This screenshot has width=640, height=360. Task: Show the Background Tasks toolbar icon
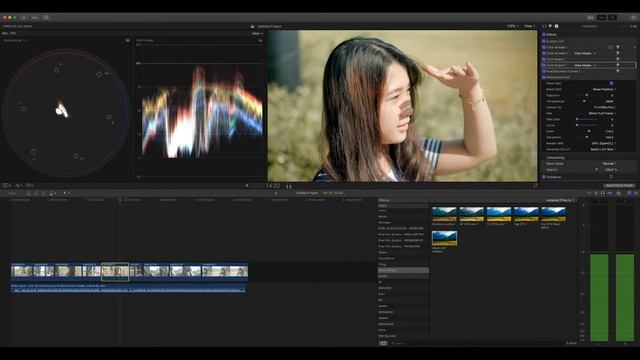point(45,18)
